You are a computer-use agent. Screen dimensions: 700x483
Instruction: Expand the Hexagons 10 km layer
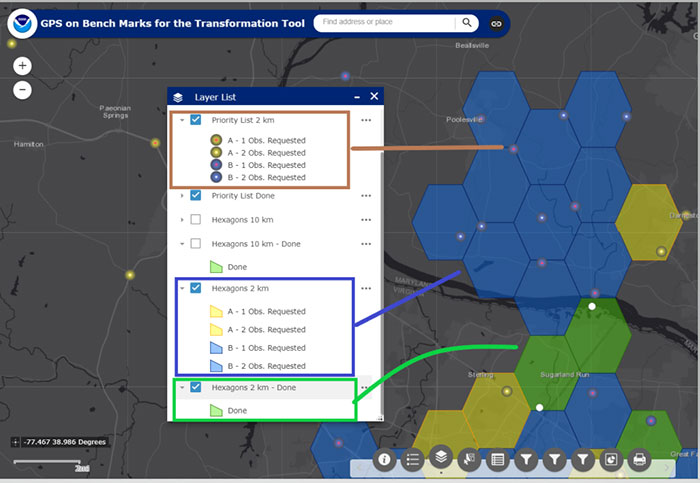181,219
